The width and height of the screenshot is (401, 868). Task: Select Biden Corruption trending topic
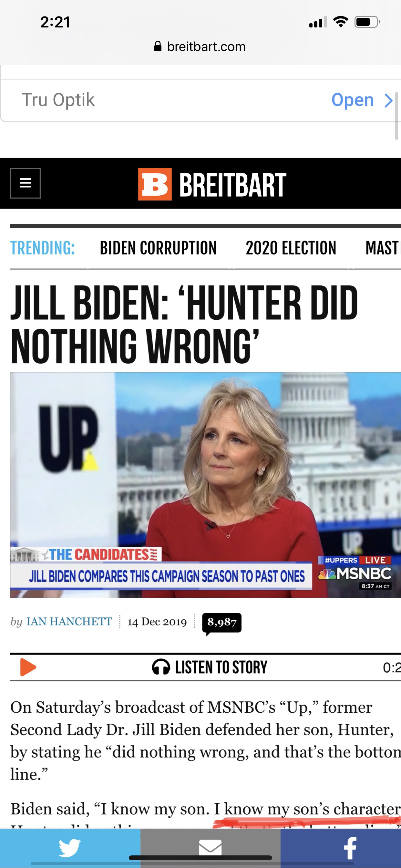click(158, 248)
